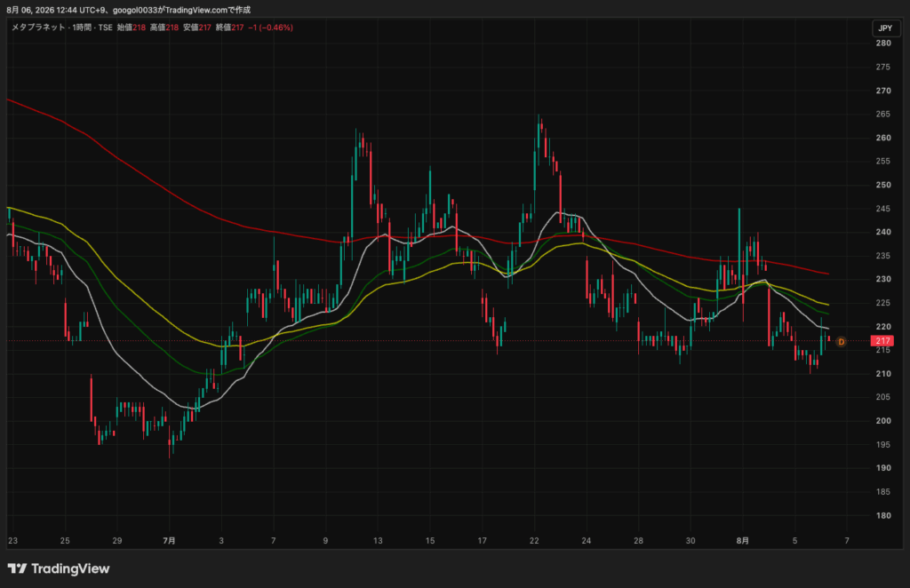Click the 高値218 high value in legend
Screen dimensions: 910x588
(164, 28)
